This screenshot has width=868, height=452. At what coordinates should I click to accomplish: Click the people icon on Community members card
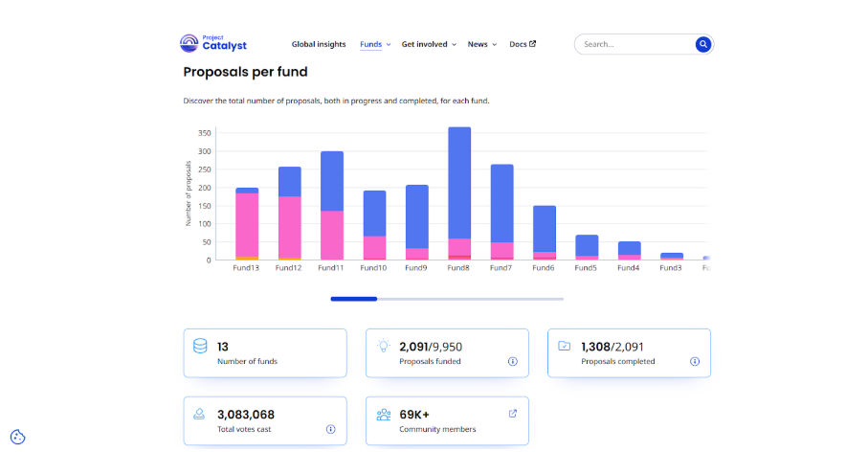(x=383, y=415)
